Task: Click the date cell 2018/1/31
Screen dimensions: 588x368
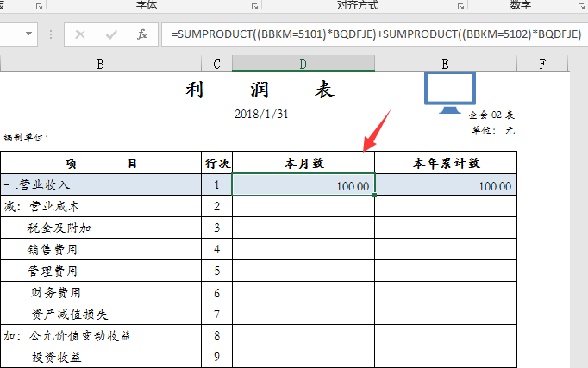Action: pos(261,114)
